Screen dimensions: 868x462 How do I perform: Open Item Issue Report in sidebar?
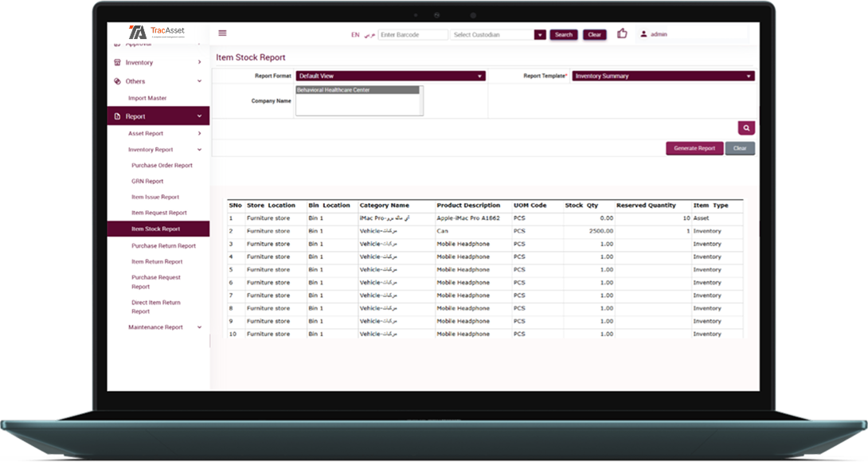point(155,197)
